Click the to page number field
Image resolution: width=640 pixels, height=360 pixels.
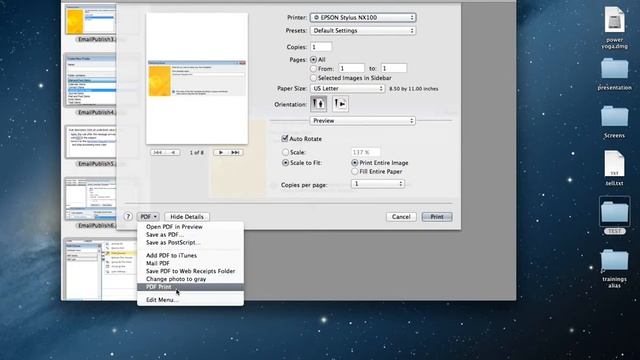(x=394, y=69)
